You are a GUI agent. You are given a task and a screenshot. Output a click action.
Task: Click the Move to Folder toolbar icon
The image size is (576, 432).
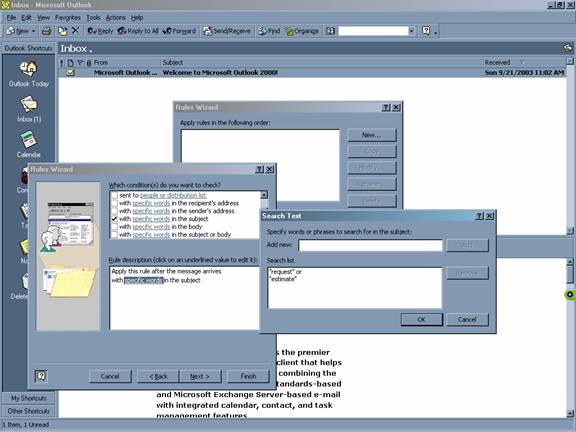[63, 31]
